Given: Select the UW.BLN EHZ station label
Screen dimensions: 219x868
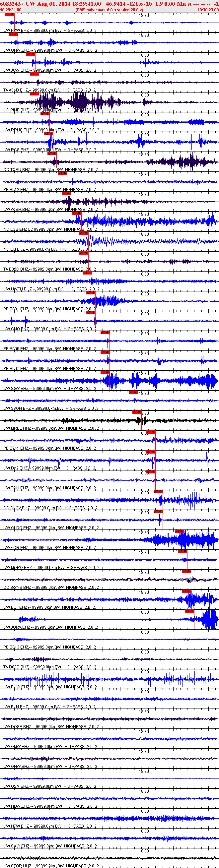Looking at the screenshot, I should [x=49, y=707].
